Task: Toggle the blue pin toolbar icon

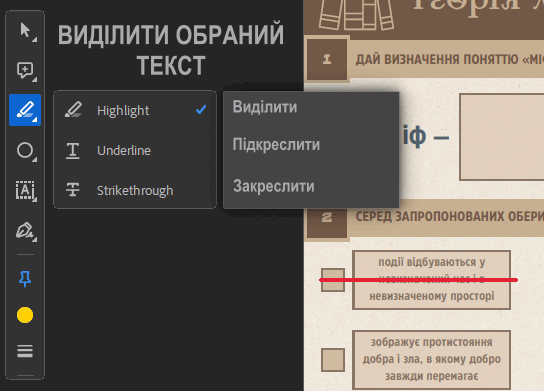Action: (x=25, y=279)
